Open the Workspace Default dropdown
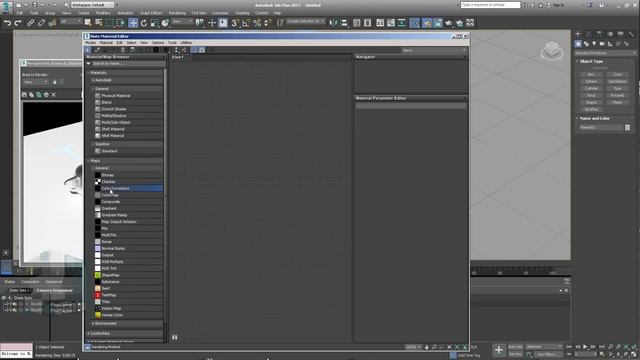This screenshot has width=640, height=360. tap(93, 5)
